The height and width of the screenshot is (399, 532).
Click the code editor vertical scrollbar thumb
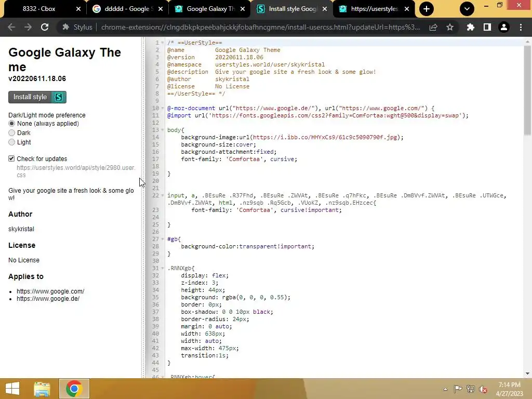pos(527,90)
